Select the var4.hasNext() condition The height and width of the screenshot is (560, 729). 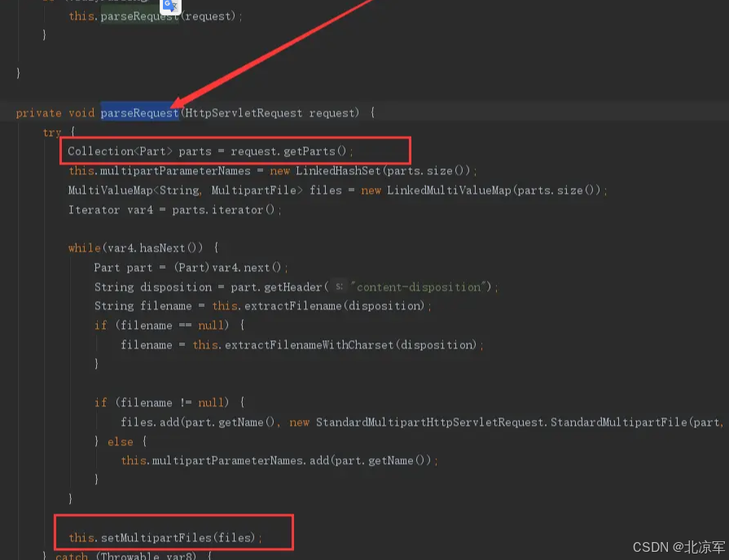159,247
